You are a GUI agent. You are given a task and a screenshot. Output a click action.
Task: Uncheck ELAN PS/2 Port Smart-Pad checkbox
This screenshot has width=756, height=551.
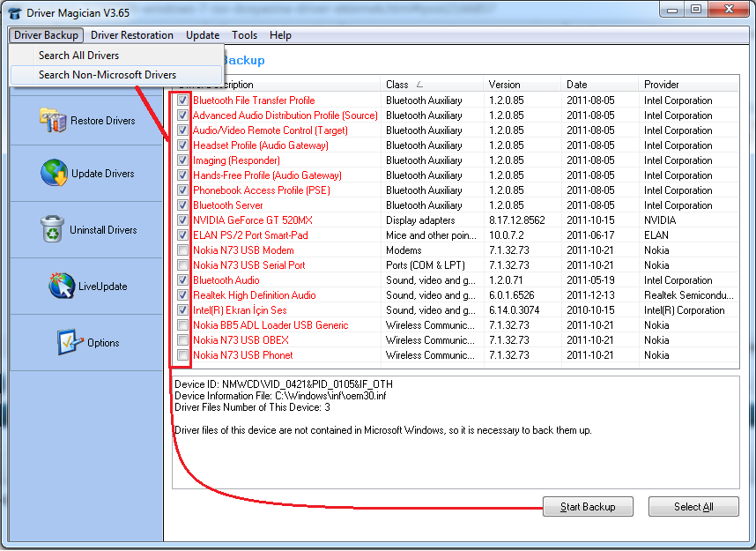coord(182,235)
